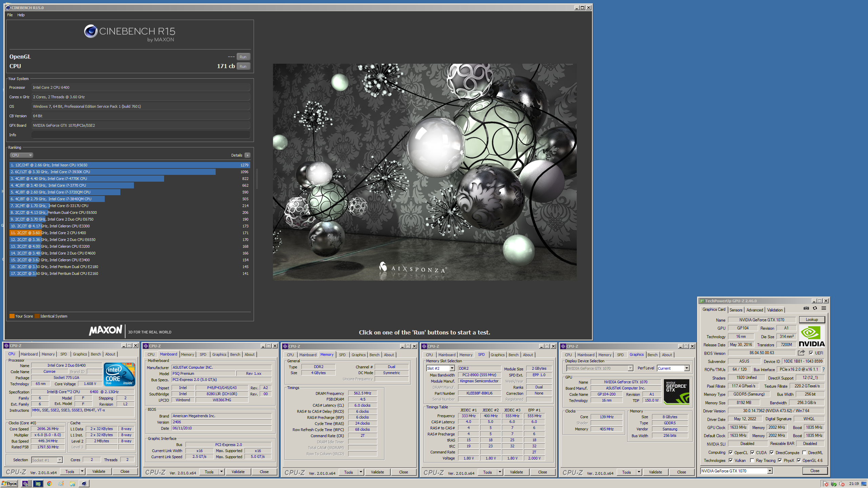The image size is (868, 488).
Task: Click the Cinebench taskbar icon
Action: [84, 484]
